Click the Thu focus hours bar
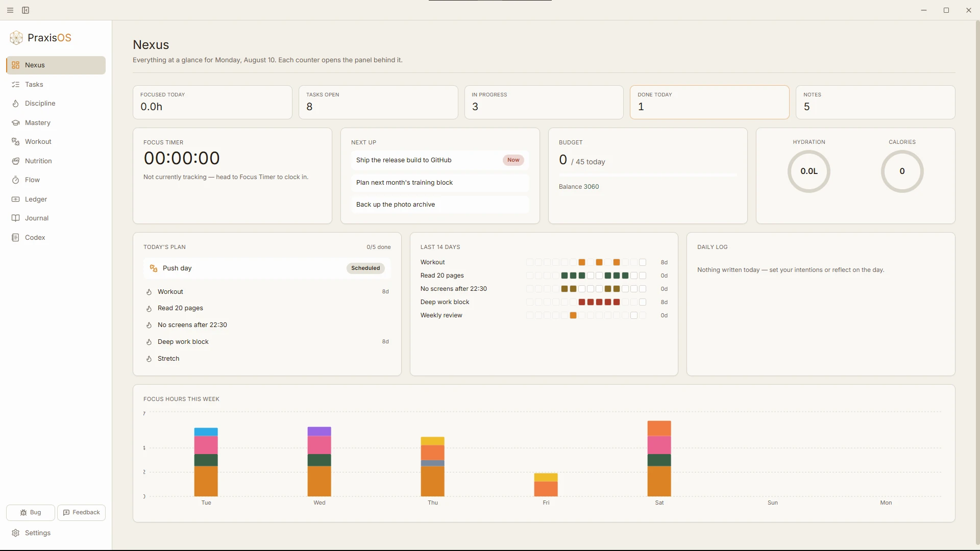The image size is (980, 551). [433, 467]
